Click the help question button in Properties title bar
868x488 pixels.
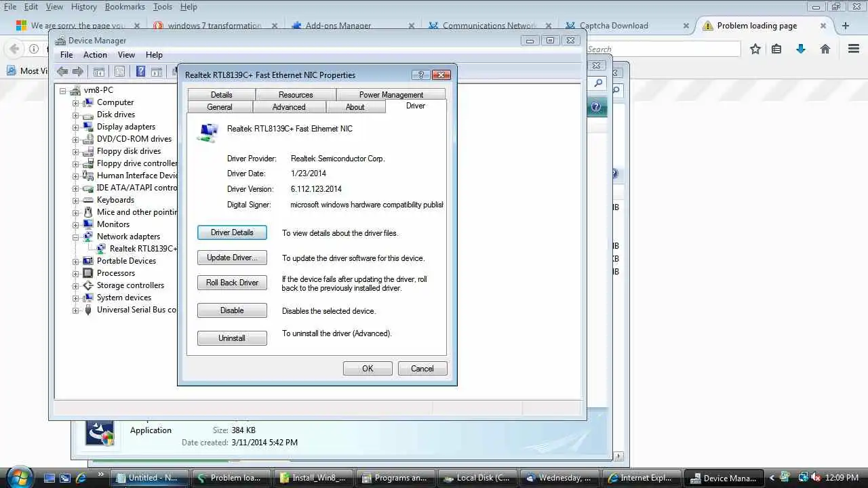(x=420, y=75)
